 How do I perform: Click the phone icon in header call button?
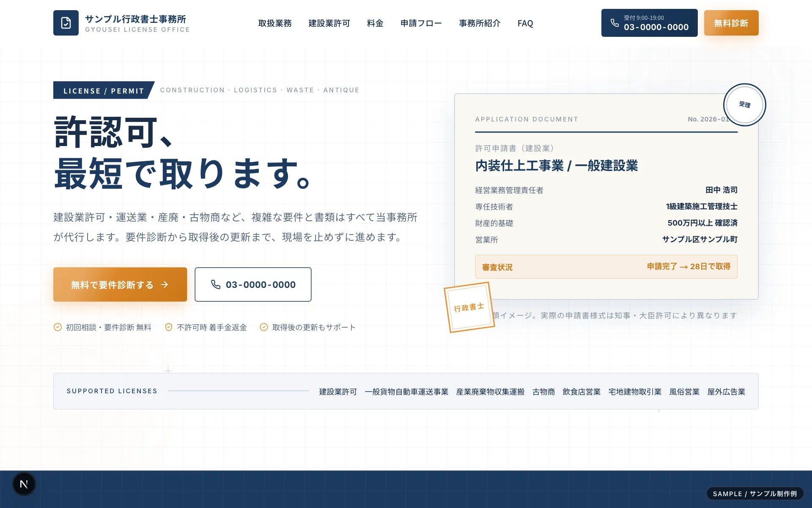click(x=614, y=23)
